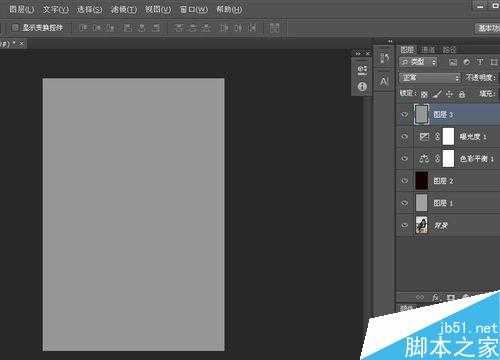Open the layer filter 类型 dropdown
The height and width of the screenshot is (360, 500).
pyautogui.click(x=418, y=62)
